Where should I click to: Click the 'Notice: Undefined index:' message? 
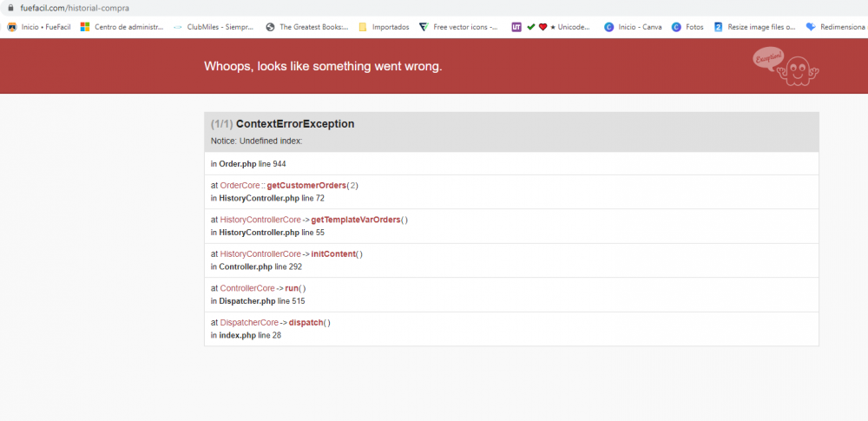[256, 141]
